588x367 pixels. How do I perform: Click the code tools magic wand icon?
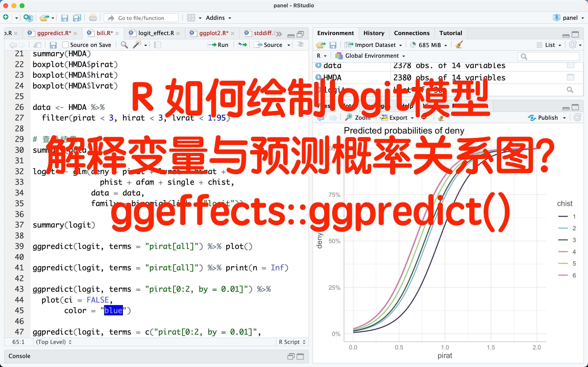[138, 44]
